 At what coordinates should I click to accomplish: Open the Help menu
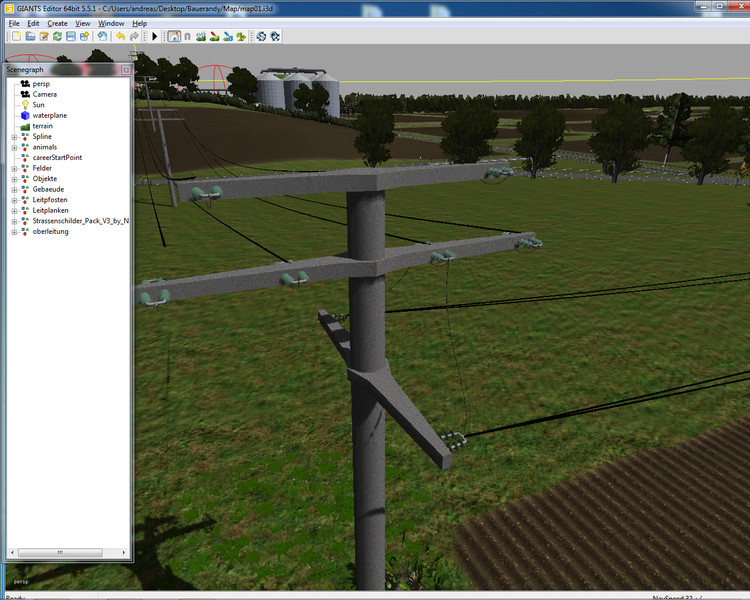click(x=140, y=23)
